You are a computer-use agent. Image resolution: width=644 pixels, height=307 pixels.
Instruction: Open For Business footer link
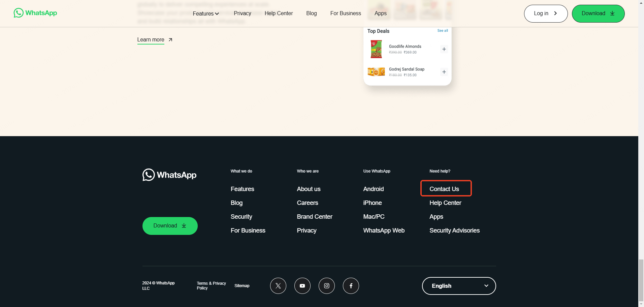pyautogui.click(x=248, y=231)
